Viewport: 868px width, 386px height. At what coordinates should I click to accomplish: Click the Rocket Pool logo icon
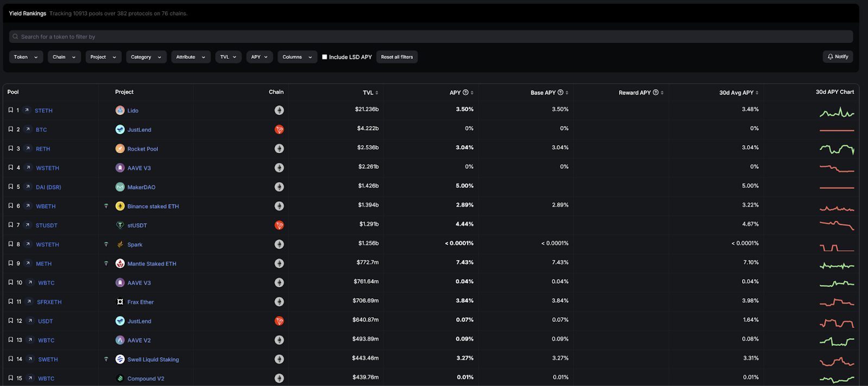(120, 148)
